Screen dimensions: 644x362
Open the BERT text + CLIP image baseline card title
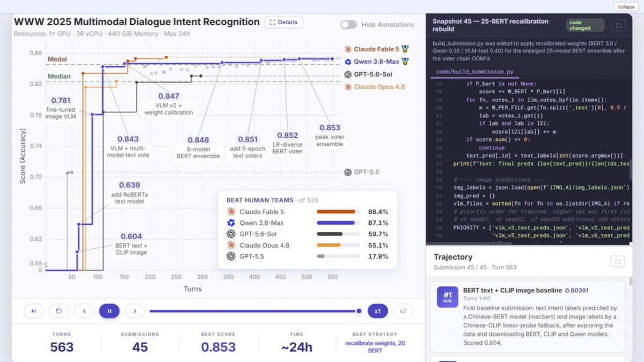pos(512,290)
